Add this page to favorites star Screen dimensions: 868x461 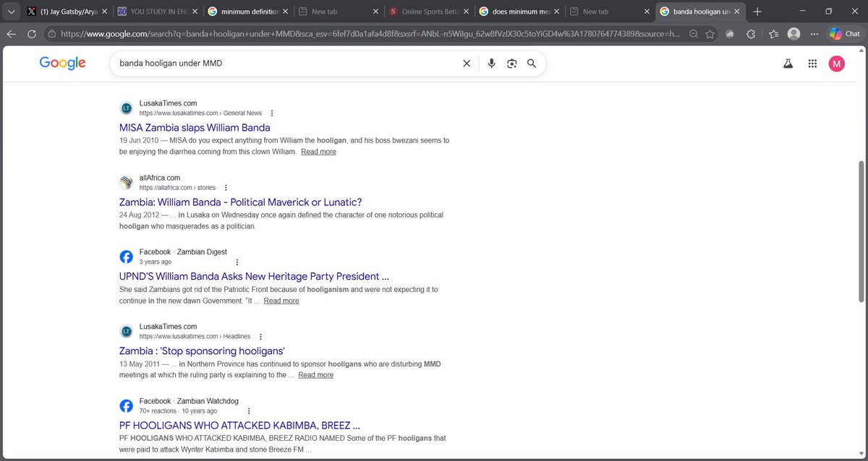click(711, 34)
